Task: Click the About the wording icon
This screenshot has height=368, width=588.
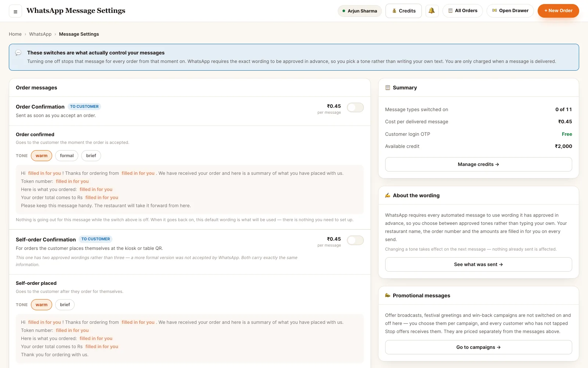Action: [x=388, y=195]
